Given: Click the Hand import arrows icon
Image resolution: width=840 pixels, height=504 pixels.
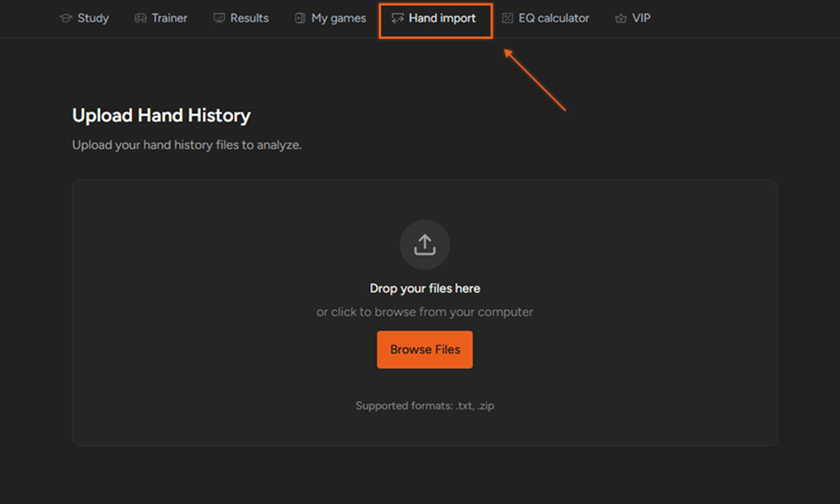Looking at the screenshot, I should (398, 18).
